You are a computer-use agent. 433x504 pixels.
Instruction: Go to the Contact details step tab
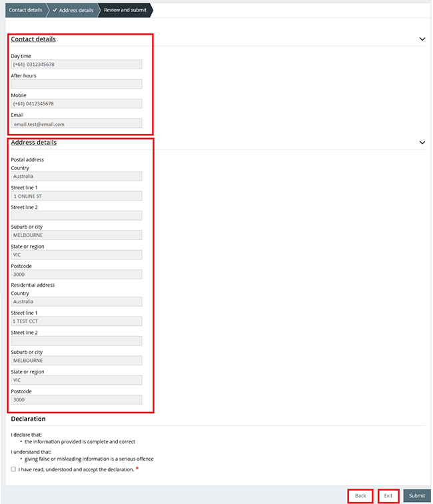coord(25,10)
